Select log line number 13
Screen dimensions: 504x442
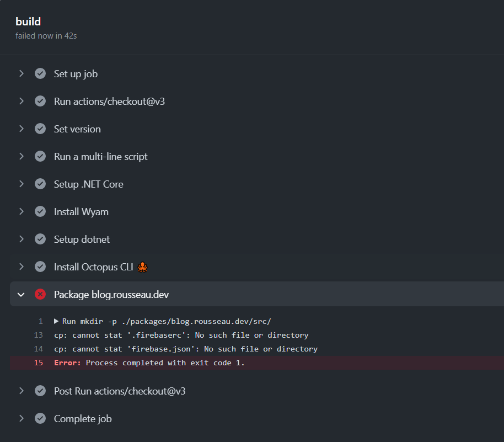(x=38, y=335)
